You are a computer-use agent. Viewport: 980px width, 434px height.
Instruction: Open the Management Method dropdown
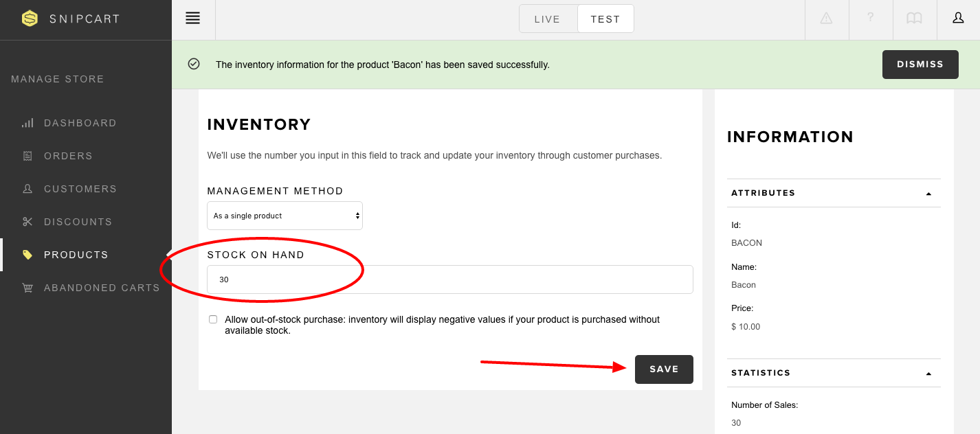pyautogui.click(x=285, y=216)
